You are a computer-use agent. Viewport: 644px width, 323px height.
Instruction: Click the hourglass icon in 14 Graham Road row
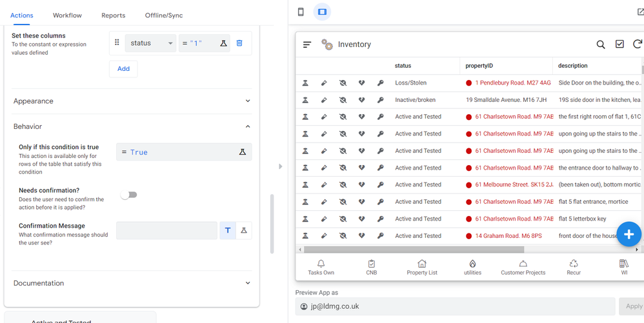coord(305,236)
